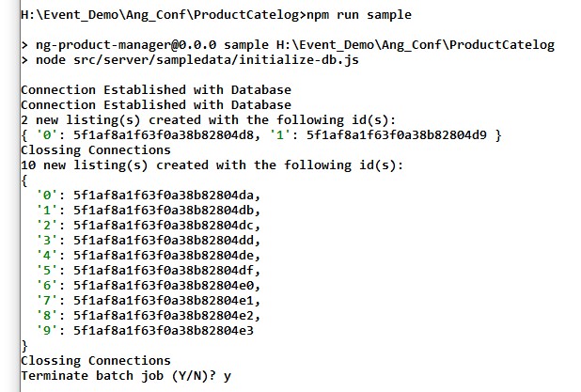Click the second "Connection Established with Database" line
Viewport: 581px width, 392px height.
click(x=155, y=105)
